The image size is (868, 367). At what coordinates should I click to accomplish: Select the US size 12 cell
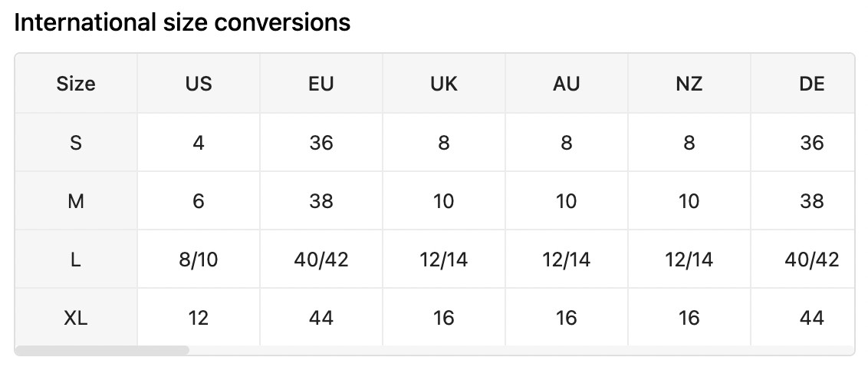[x=199, y=317]
